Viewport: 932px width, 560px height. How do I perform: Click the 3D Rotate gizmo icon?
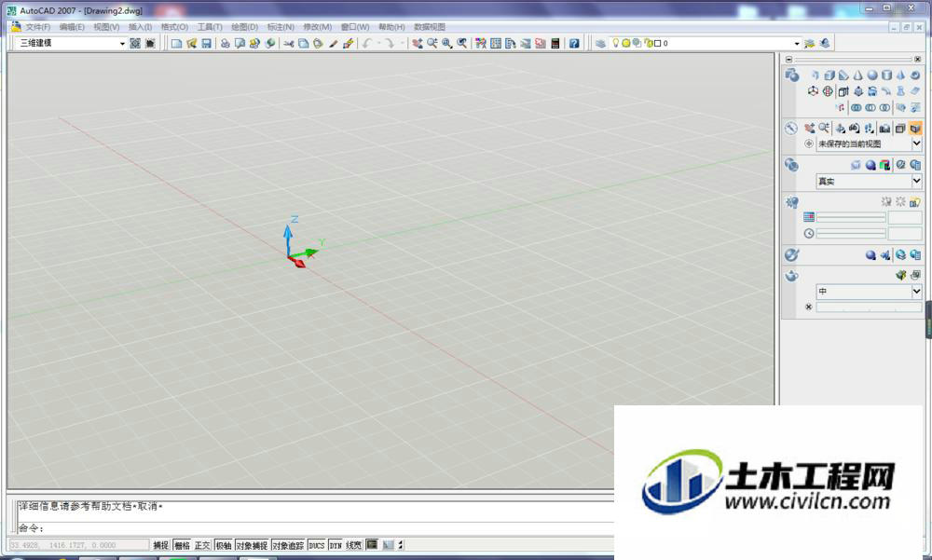pyautogui.click(x=828, y=91)
